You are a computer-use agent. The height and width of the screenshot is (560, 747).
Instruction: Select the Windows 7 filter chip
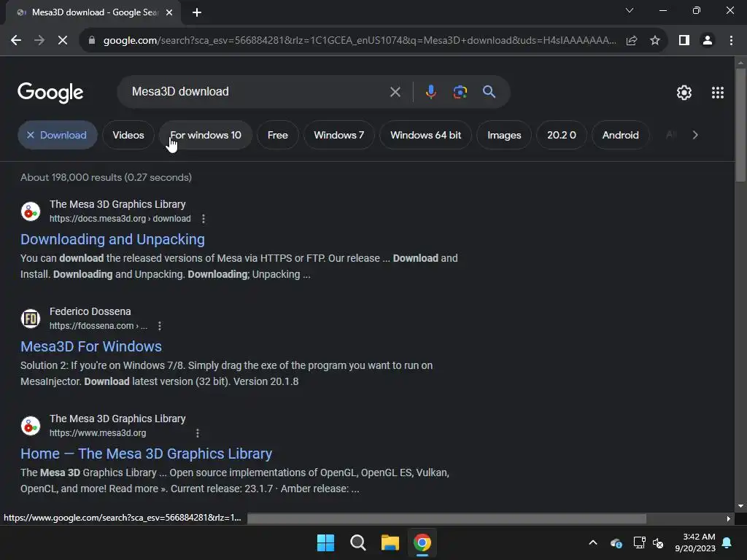click(x=338, y=135)
